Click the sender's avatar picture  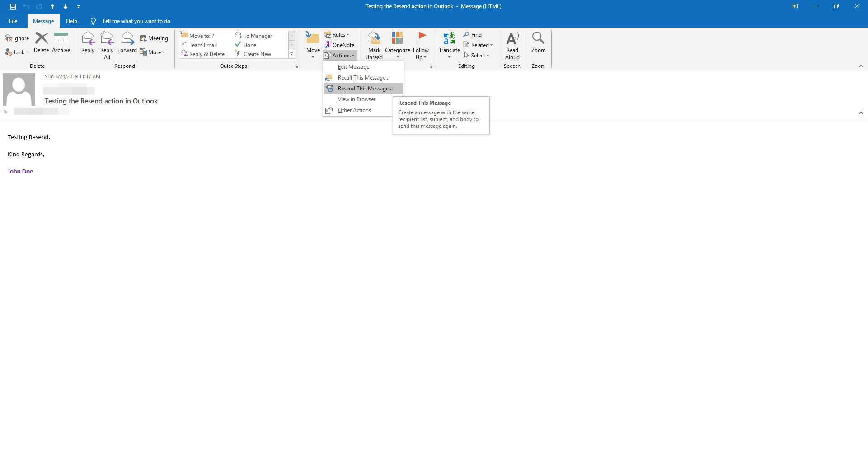pyautogui.click(x=19, y=89)
